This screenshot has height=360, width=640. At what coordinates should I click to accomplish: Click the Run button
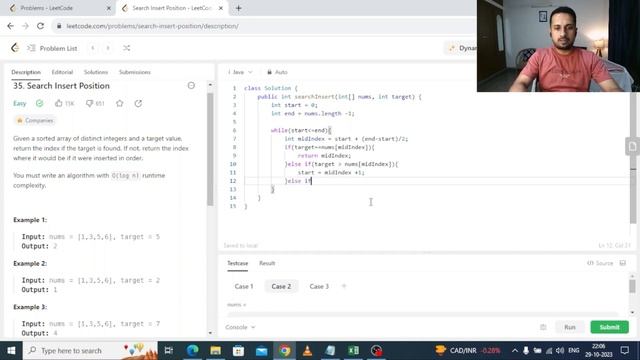570,327
